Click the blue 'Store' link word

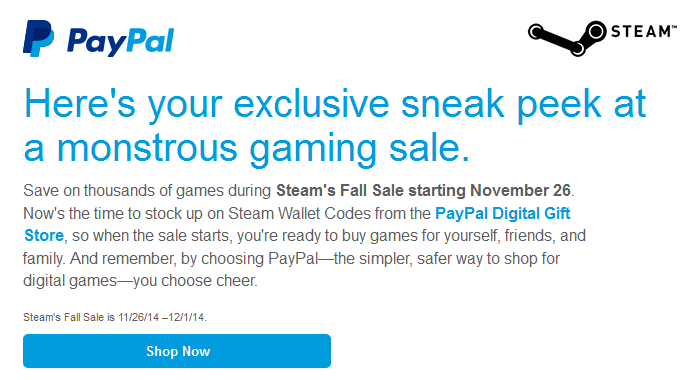[44, 235]
